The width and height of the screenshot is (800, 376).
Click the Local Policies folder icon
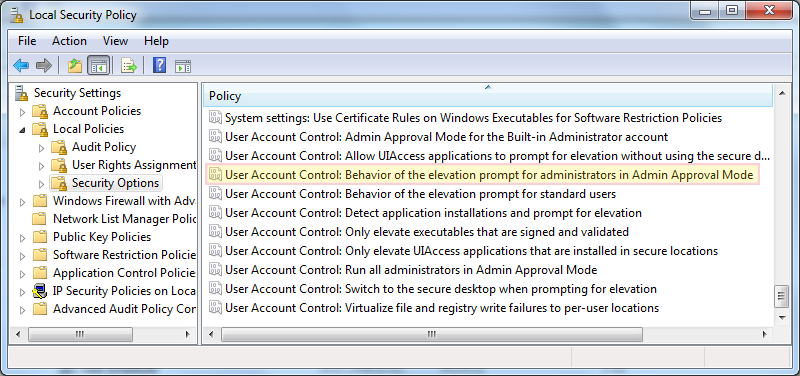[x=40, y=129]
